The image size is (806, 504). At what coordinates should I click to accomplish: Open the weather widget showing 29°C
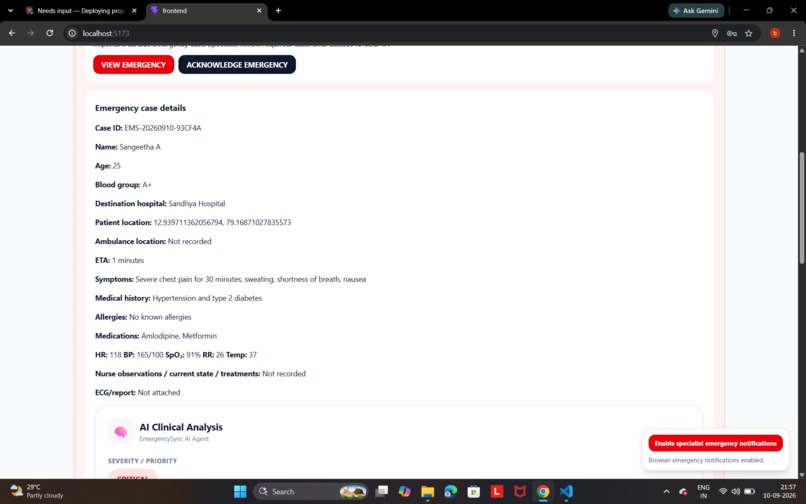pos(37,491)
